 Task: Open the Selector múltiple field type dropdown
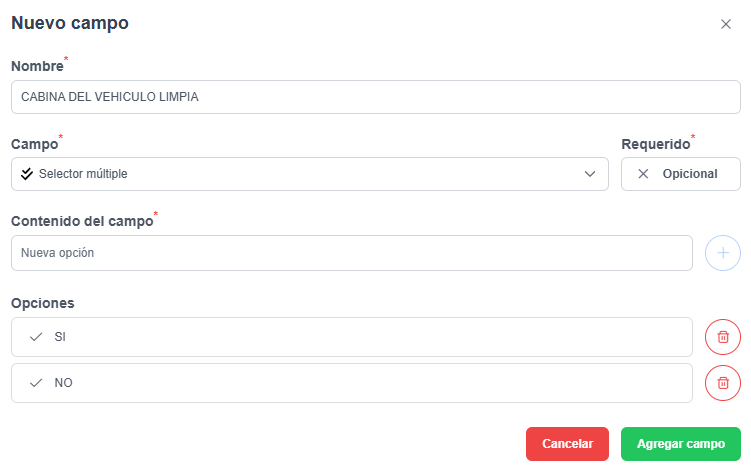tap(309, 174)
